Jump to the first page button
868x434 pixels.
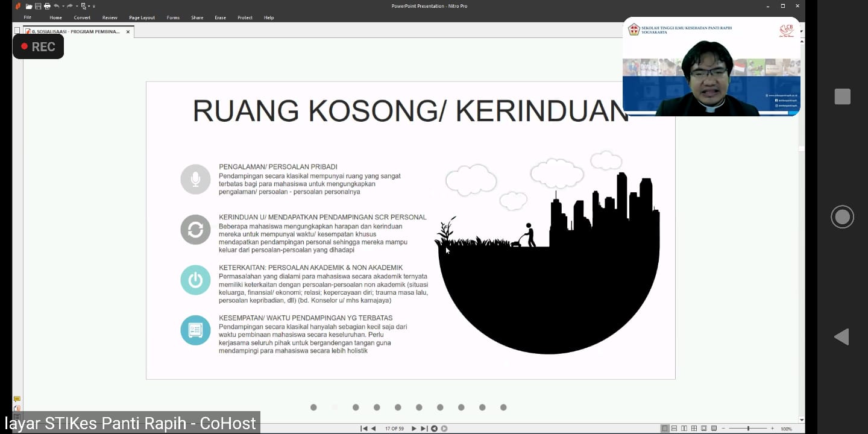(364, 429)
